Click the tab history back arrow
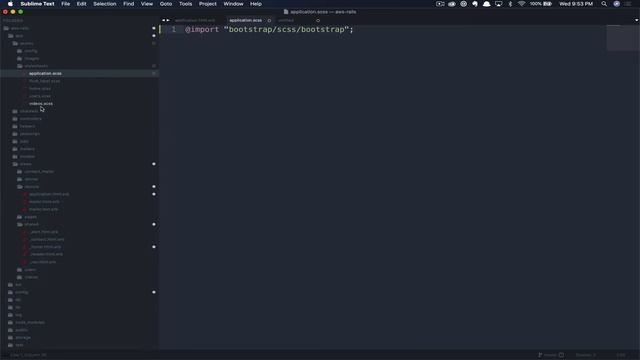The width and height of the screenshot is (640, 360). pyautogui.click(x=163, y=20)
